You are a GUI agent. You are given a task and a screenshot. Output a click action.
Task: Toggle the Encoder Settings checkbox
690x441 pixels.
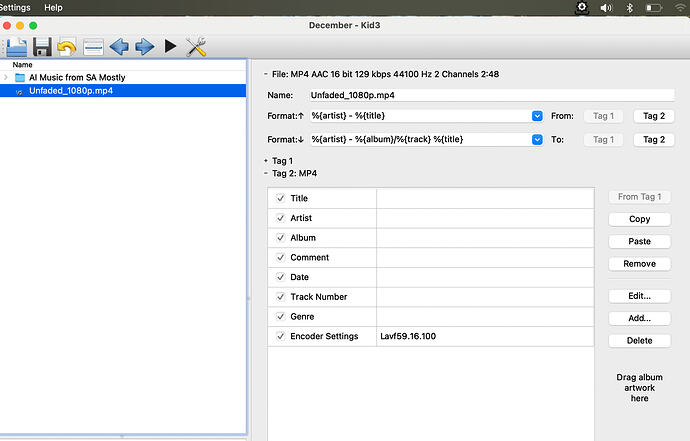tap(280, 336)
